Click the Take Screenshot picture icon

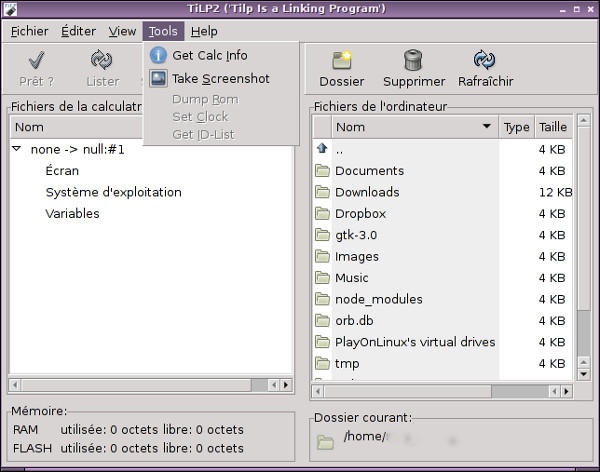158,78
